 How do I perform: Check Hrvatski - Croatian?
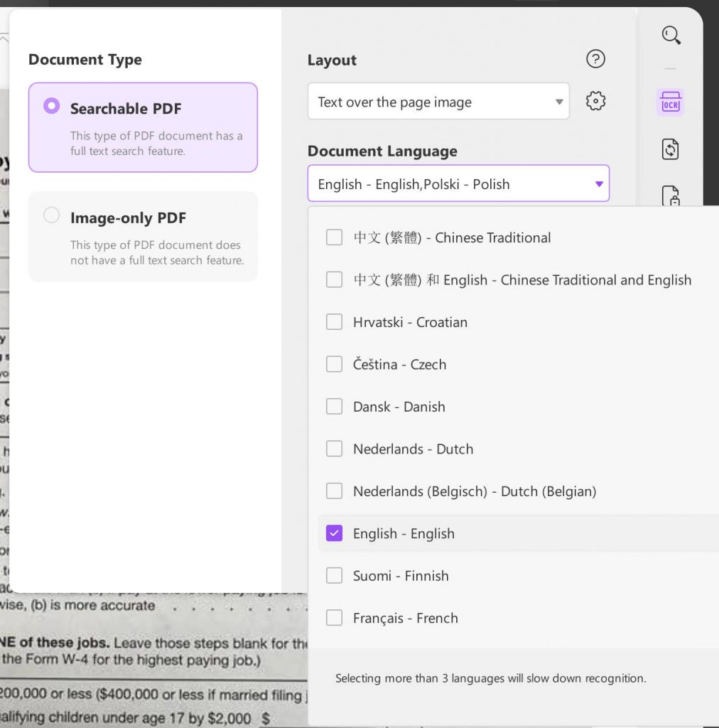tap(334, 321)
